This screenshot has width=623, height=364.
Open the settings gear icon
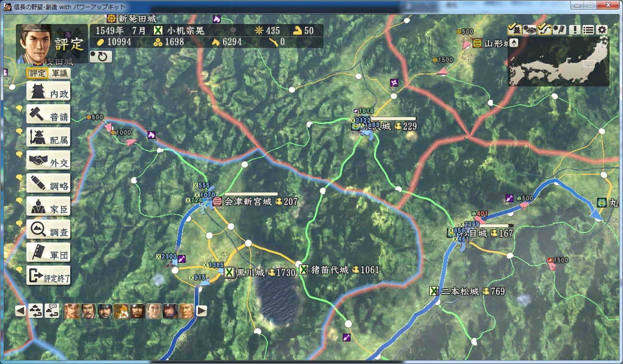(x=602, y=29)
